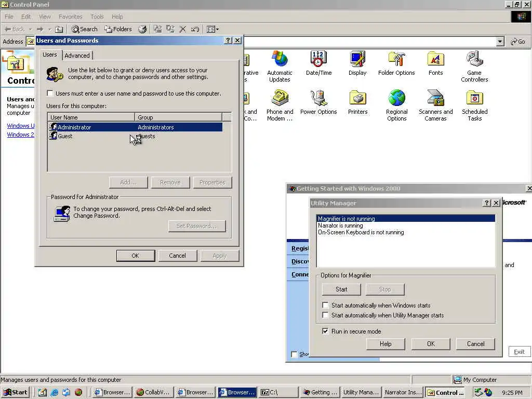Toggle Start automatically when Windows starts
The image size is (532, 399).
(325, 305)
